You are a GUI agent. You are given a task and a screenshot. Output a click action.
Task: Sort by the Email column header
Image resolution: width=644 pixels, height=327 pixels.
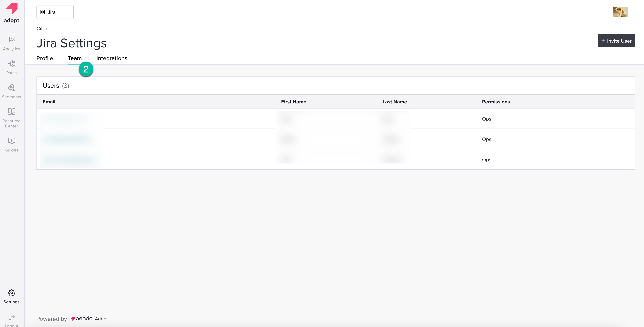pos(49,102)
